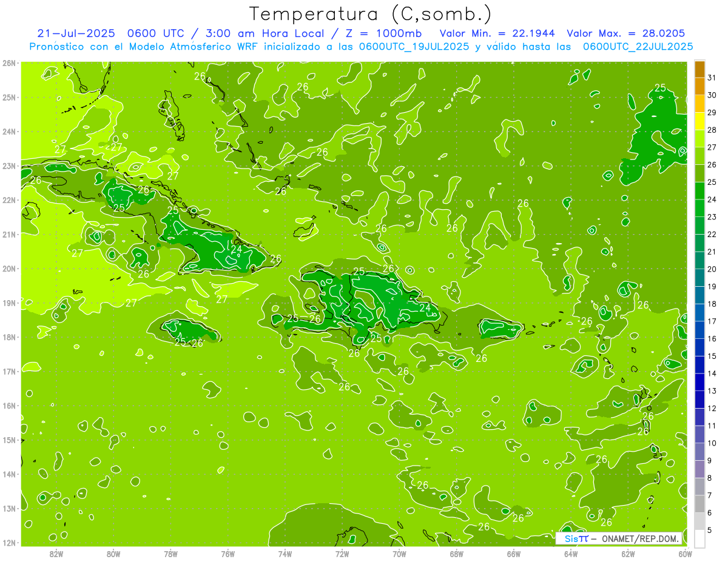Click the latitude axis label 17N
The height and width of the screenshot is (562, 728).
tap(8, 371)
